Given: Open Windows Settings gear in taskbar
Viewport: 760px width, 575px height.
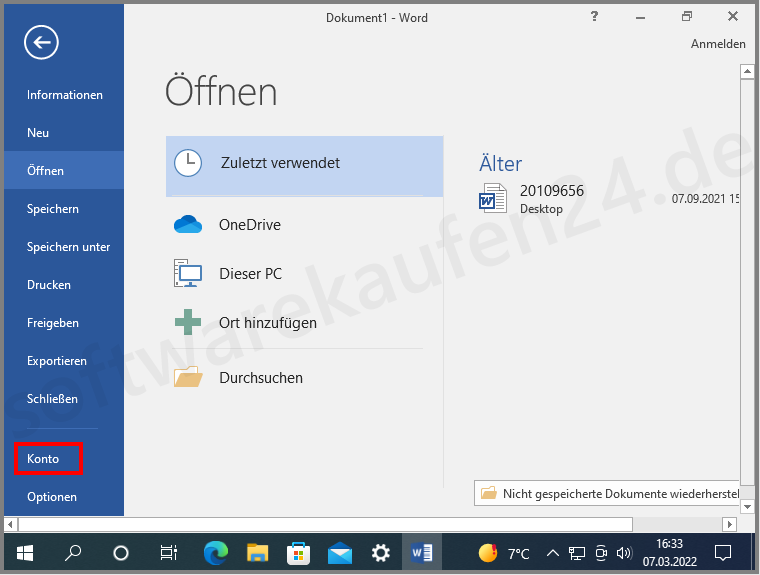Looking at the screenshot, I should 380,552.
